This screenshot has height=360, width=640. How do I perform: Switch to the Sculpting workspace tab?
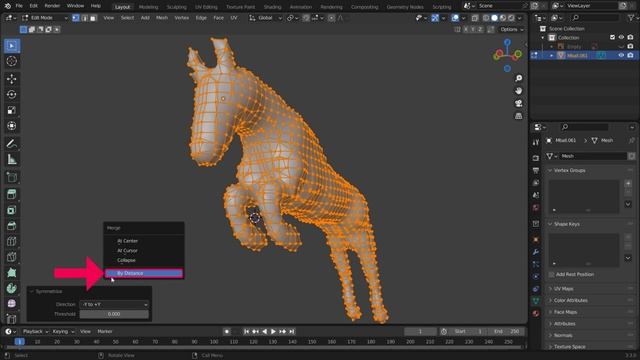click(x=176, y=7)
